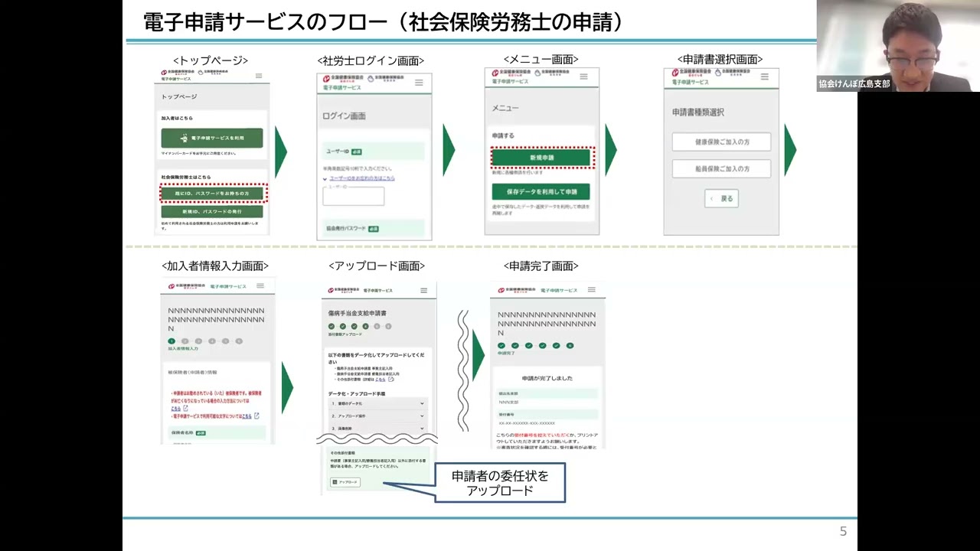The width and height of the screenshot is (980, 551).
Task: Click ユーザーIDをお忘れの方はこちら link
Action: coord(362,178)
